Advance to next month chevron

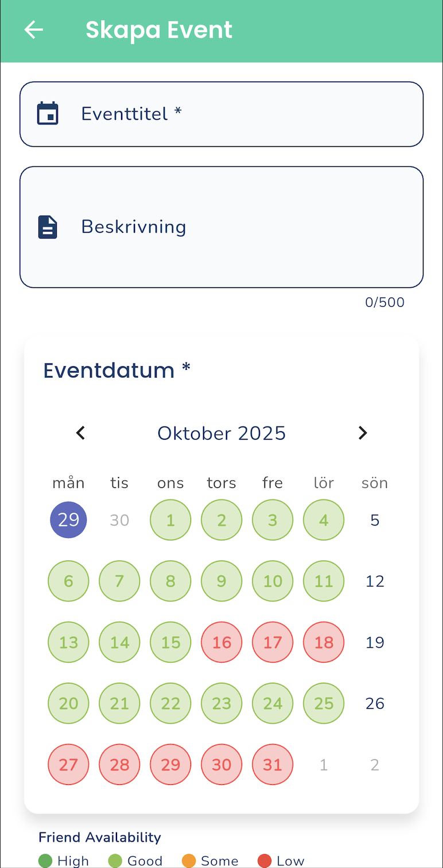(362, 433)
